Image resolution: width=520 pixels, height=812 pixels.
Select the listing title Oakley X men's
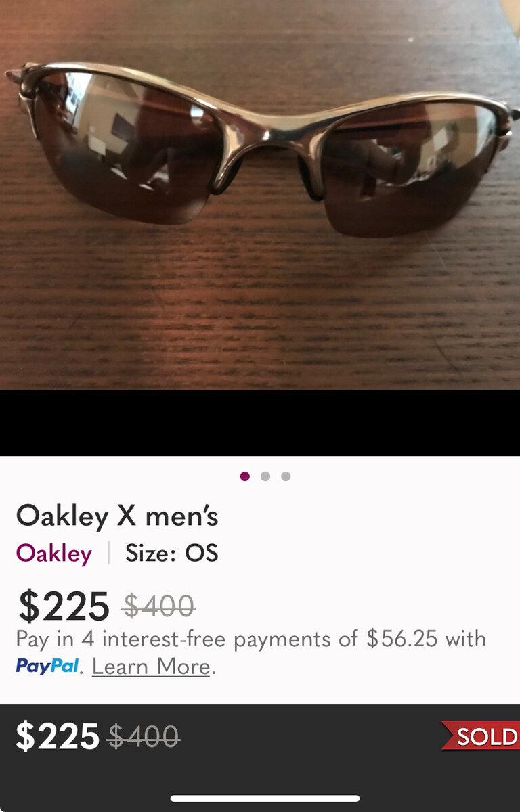[117, 516]
